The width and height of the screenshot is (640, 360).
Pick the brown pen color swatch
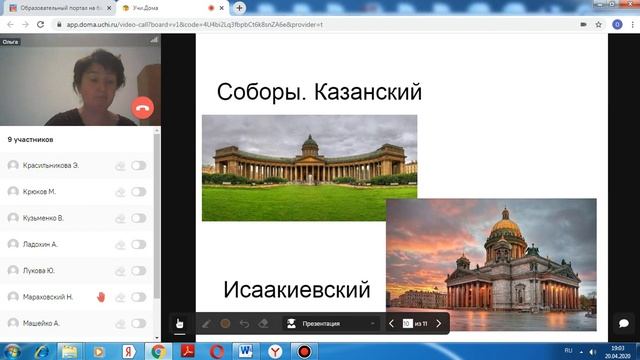point(225,324)
